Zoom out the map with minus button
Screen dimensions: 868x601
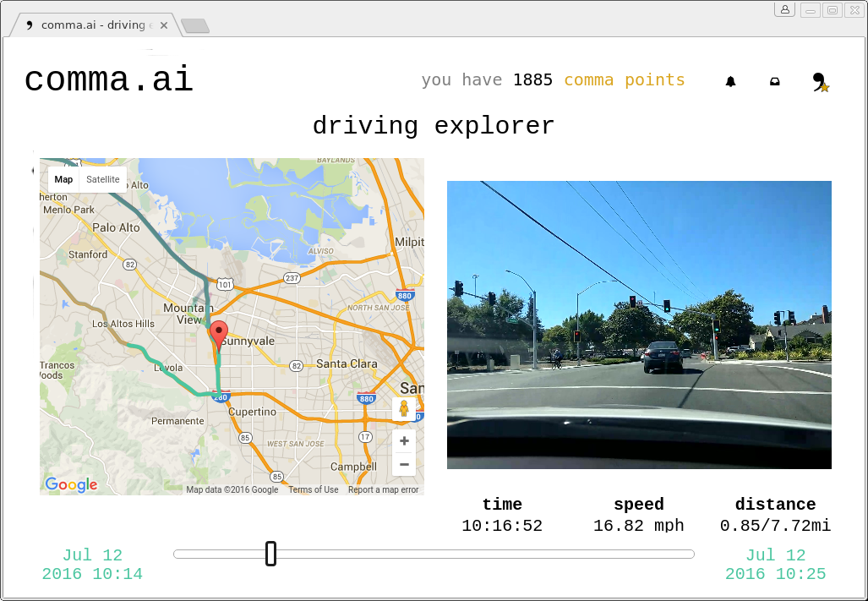[404, 464]
